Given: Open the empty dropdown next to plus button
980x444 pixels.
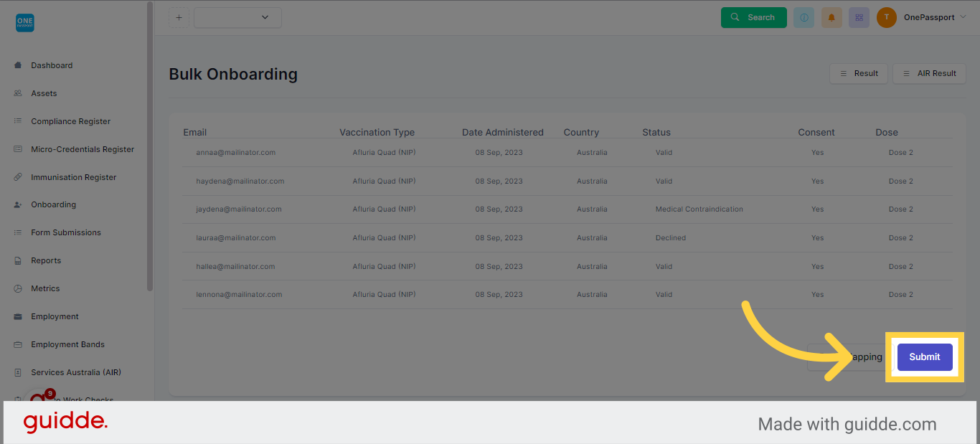Looking at the screenshot, I should pos(237,18).
